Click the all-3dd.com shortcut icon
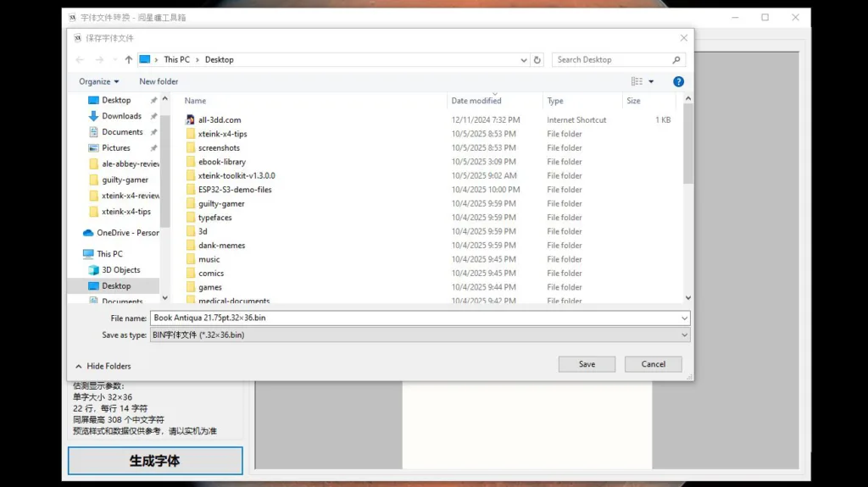This screenshot has width=868, height=487. (191, 120)
